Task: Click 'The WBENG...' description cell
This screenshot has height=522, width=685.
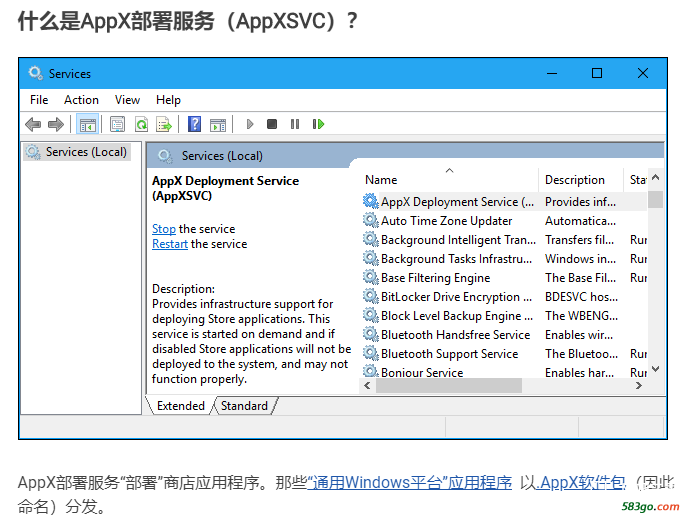Action: (x=581, y=316)
